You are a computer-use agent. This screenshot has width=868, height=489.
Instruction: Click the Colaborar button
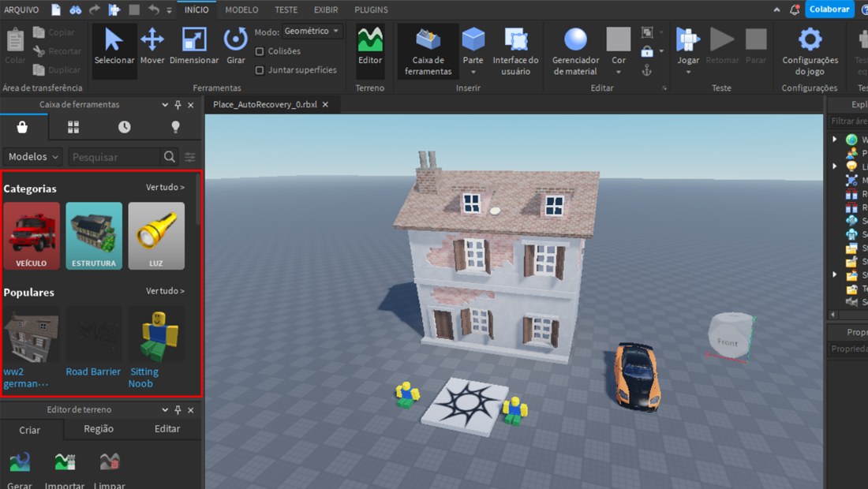pos(829,9)
